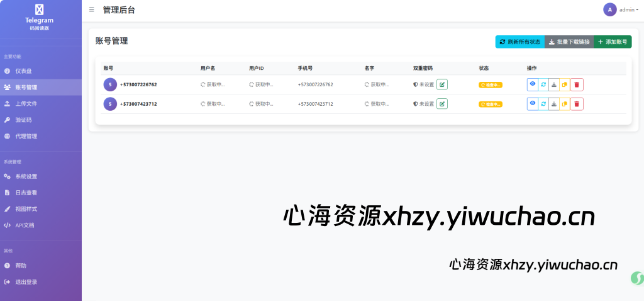Click the 代理管理 globe icon
The width and height of the screenshot is (644, 301).
[7, 136]
